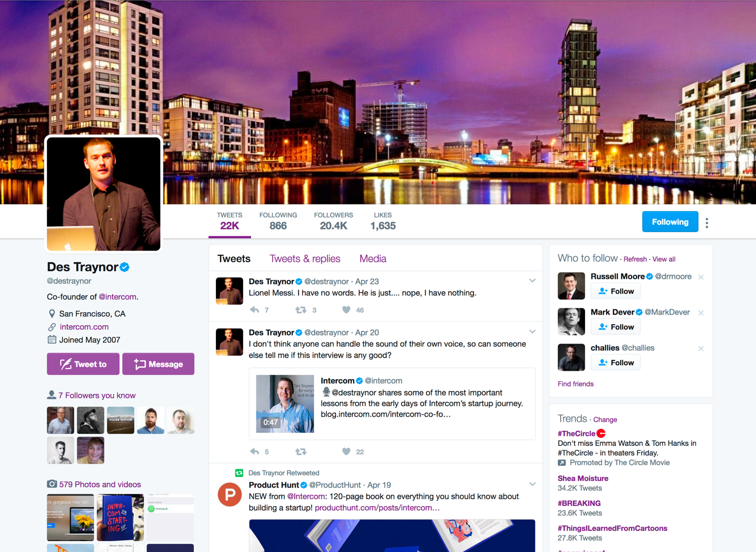Open the intercom.com profile link
Image resolution: width=756 pixels, height=552 pixels.
(x=84, y=327)
